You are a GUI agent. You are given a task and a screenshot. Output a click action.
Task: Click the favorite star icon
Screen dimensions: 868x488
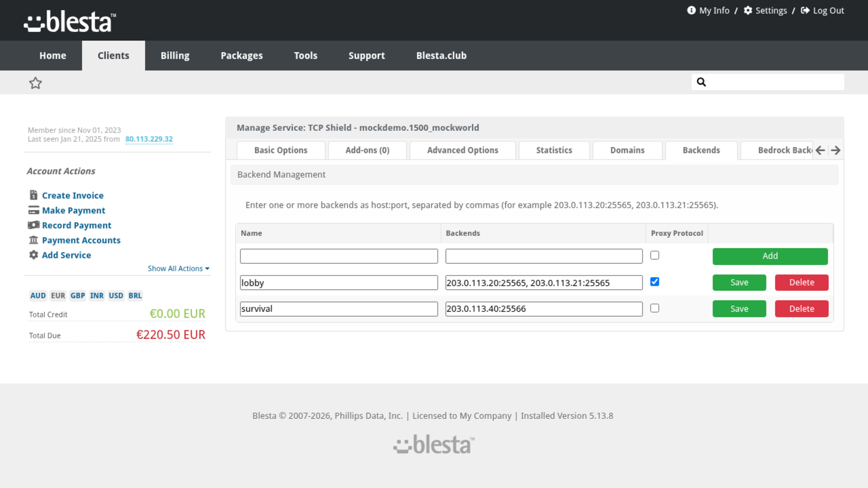(35, 83)
